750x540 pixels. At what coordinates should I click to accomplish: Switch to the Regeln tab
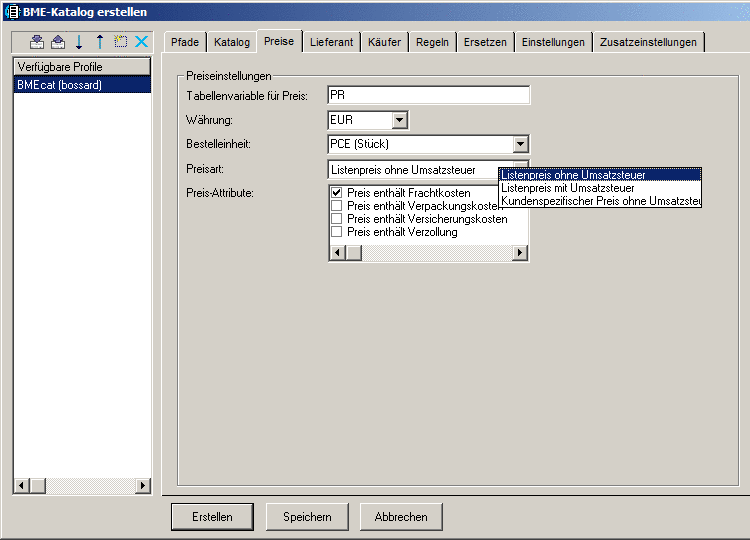click(x=432, y=42)
